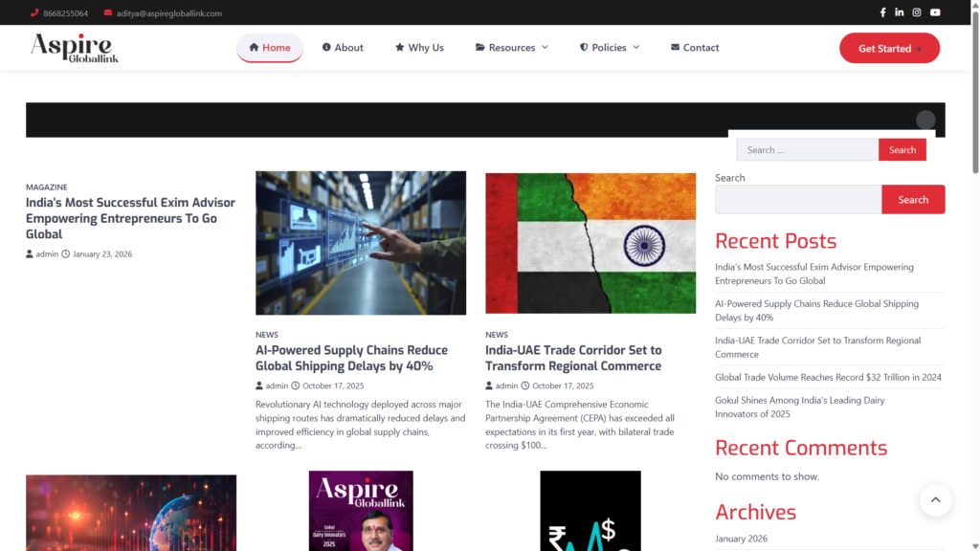Open the Contact menu item

point(695,48)
